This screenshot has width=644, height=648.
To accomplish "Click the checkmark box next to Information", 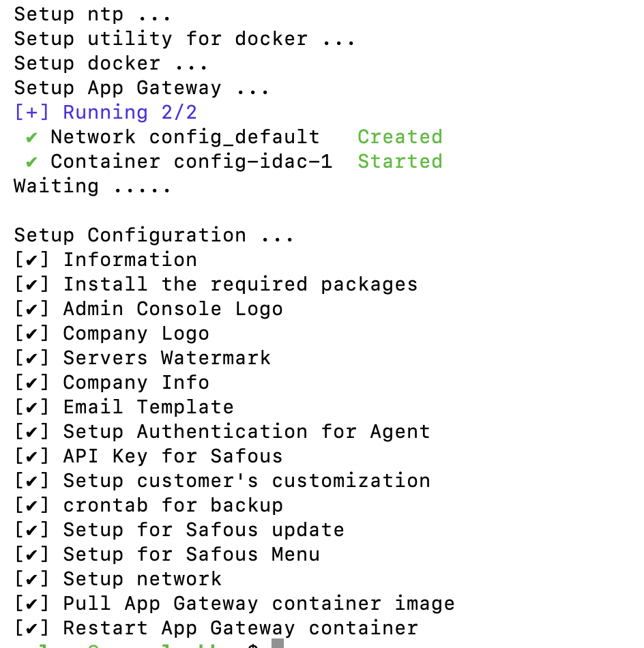I will click(32, 260).
